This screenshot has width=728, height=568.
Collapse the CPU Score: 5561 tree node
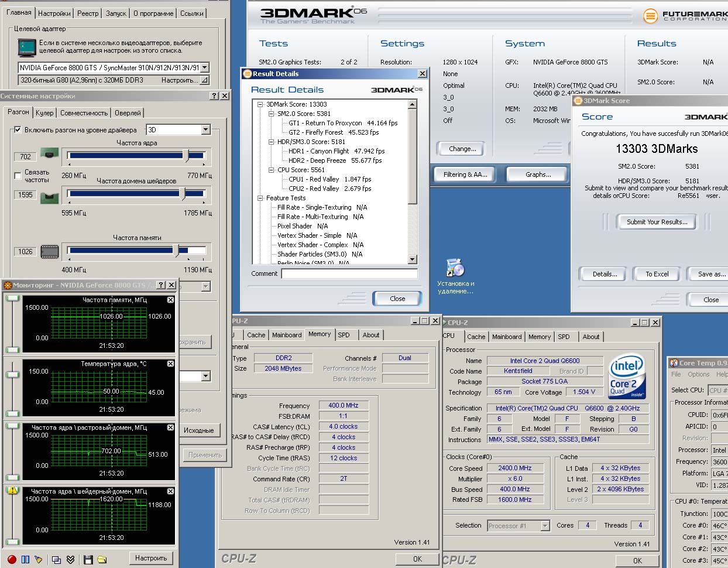point(272,170)
